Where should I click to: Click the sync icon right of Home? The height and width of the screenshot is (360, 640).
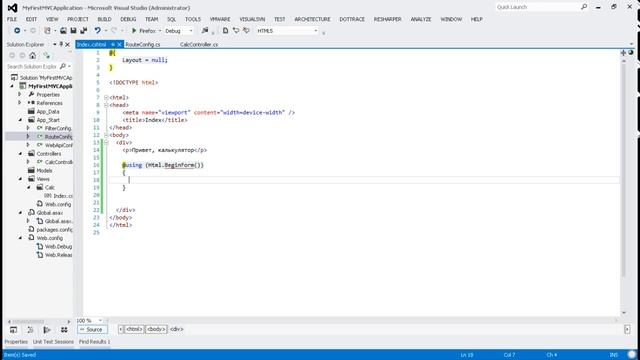tap(47, 56)
